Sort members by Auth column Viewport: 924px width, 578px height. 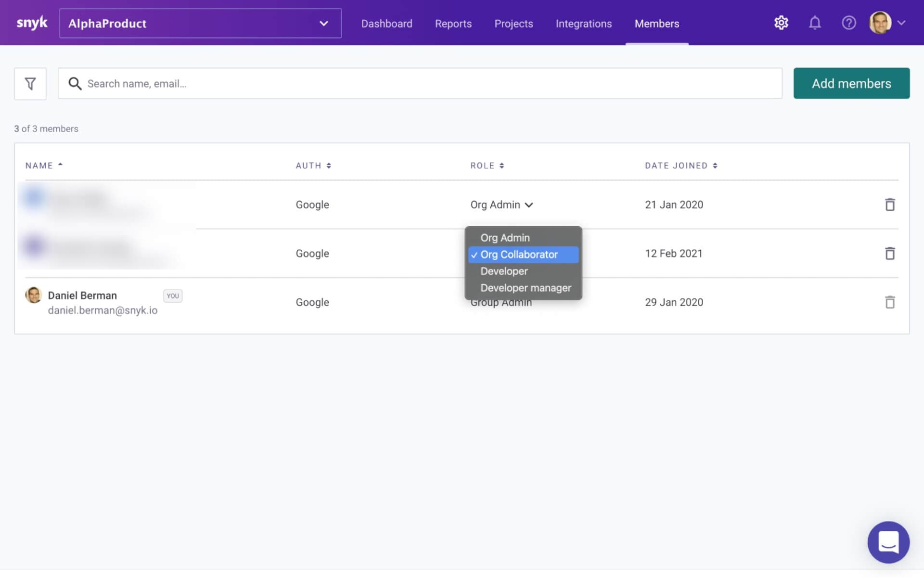point(313,166)
